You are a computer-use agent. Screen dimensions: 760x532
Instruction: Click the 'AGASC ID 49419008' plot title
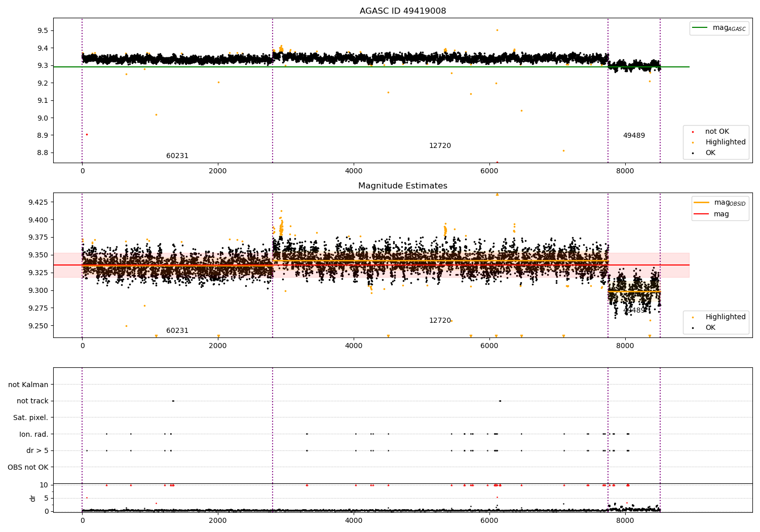pos(403,11)
